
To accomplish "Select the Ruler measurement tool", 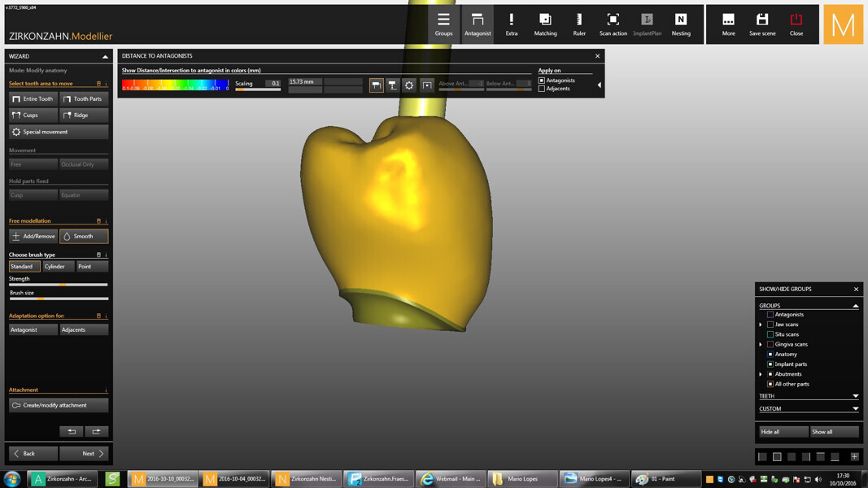I will 579,24.
